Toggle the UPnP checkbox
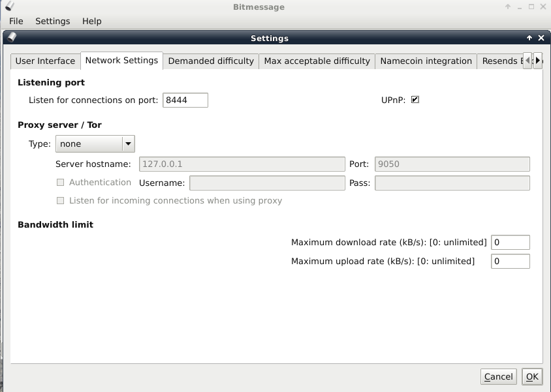Image resolution: width=551 pixels, height=392 pixels. click(415, 100)
